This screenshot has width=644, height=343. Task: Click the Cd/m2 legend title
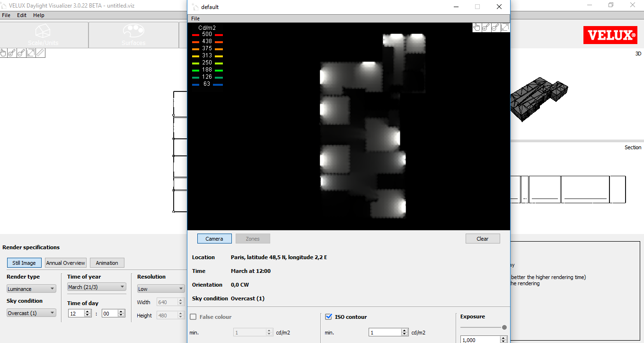pyautogui.click(x=207, y=28)
